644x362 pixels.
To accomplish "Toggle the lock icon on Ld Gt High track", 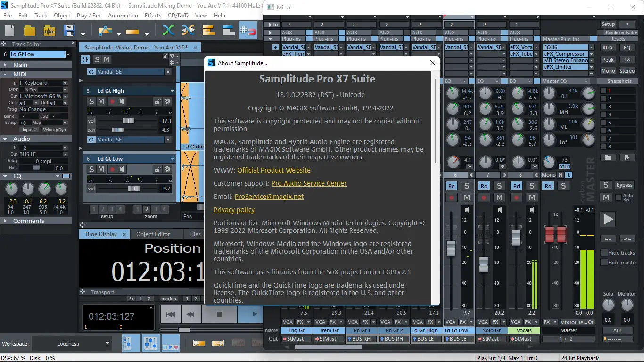I will pyautogui.click(x=158, y=101).
